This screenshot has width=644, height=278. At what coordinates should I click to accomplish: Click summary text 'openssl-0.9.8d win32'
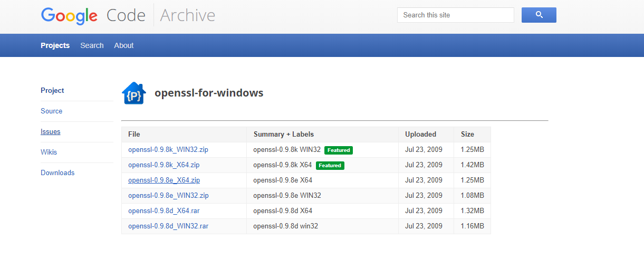coord(286,226)
